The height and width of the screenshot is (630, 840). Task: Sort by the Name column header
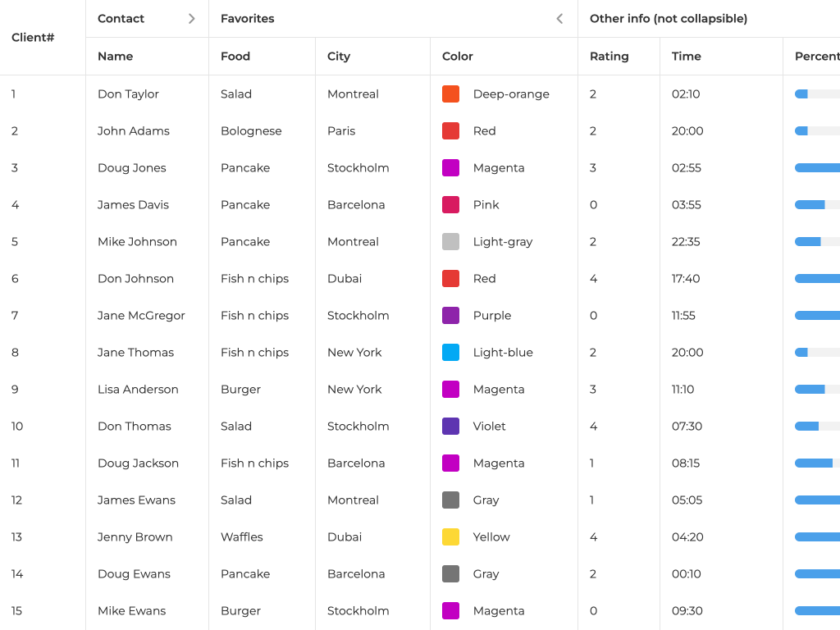point(116,57)
